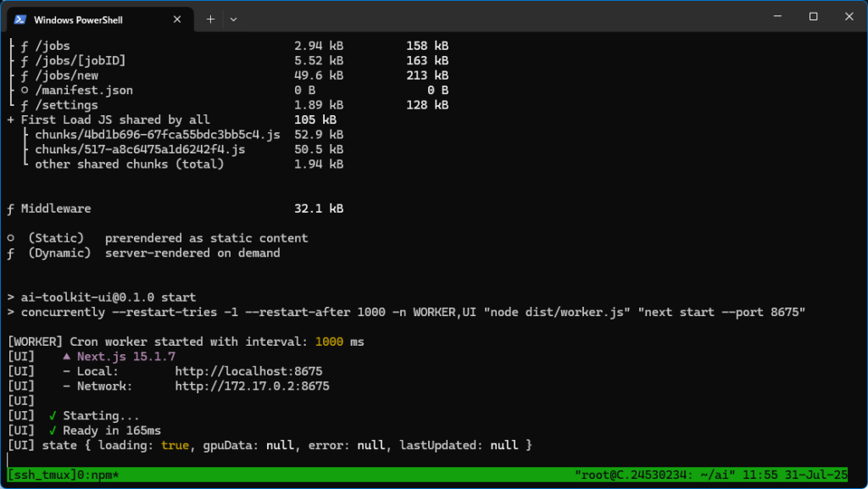The height and width of the screenshot is (489, 868).
Task: Minimize the terminal window
Action: (778, 17)
